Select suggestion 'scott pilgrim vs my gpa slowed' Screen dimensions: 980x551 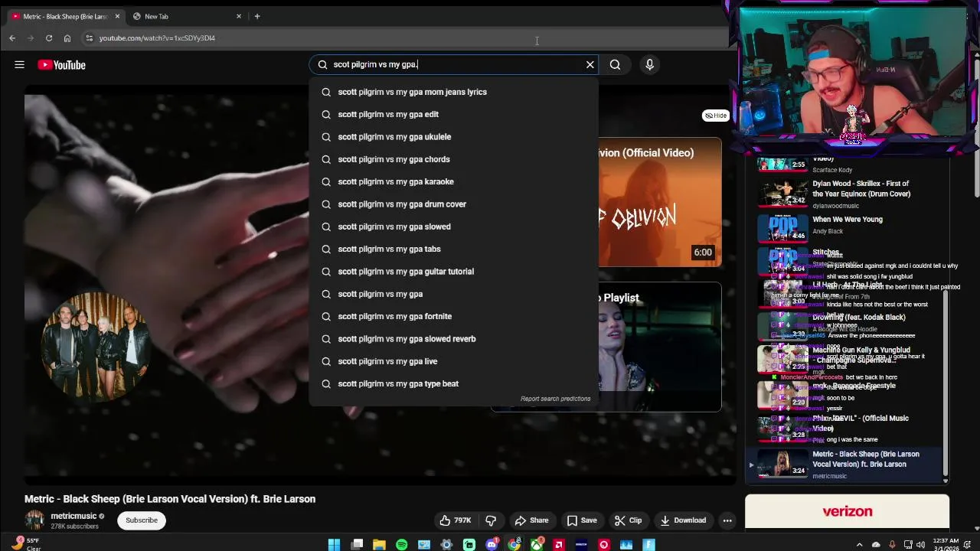click(x=453, y=227)
